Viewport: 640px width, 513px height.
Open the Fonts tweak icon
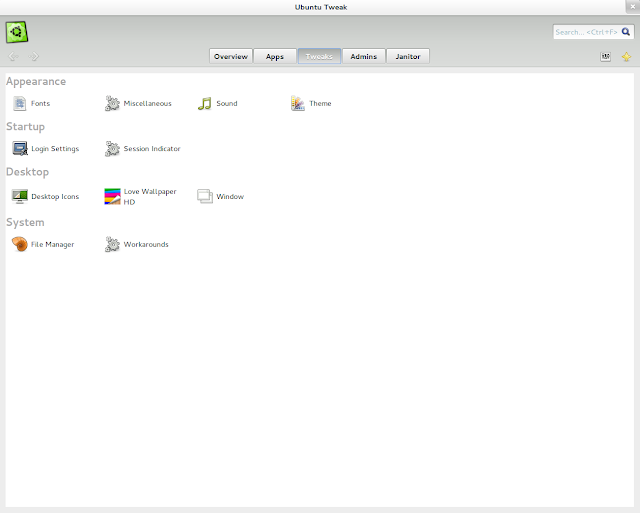click(x=19, y=103)
